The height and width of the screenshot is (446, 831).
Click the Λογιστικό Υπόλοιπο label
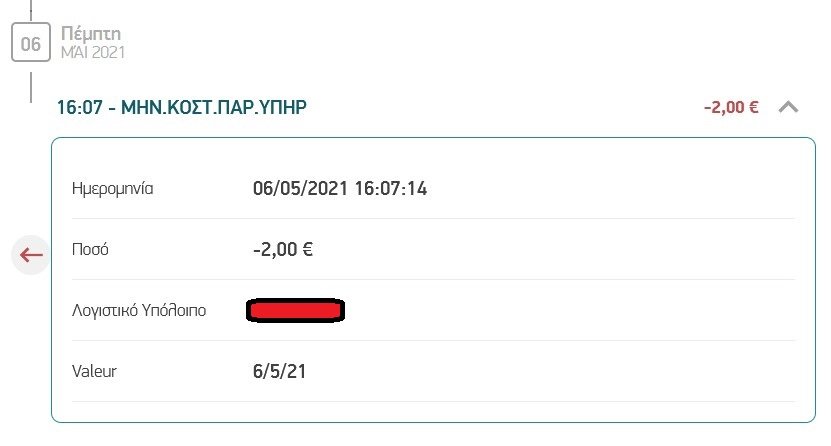140,310
